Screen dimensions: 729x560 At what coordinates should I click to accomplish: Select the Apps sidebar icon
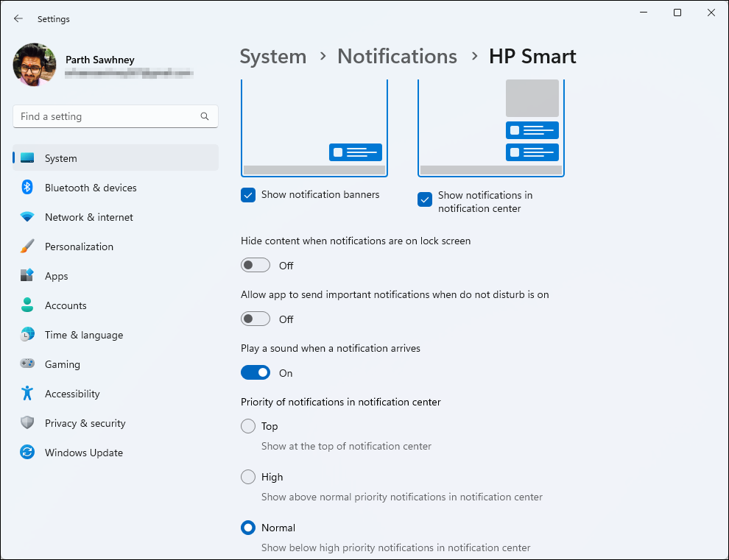[28, 275]
